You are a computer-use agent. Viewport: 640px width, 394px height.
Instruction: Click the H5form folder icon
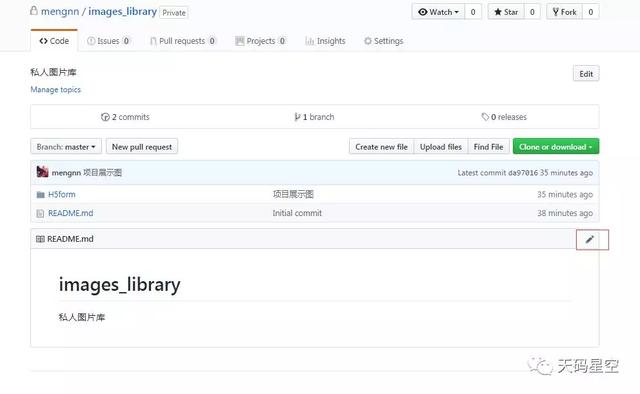coord(40,195)
